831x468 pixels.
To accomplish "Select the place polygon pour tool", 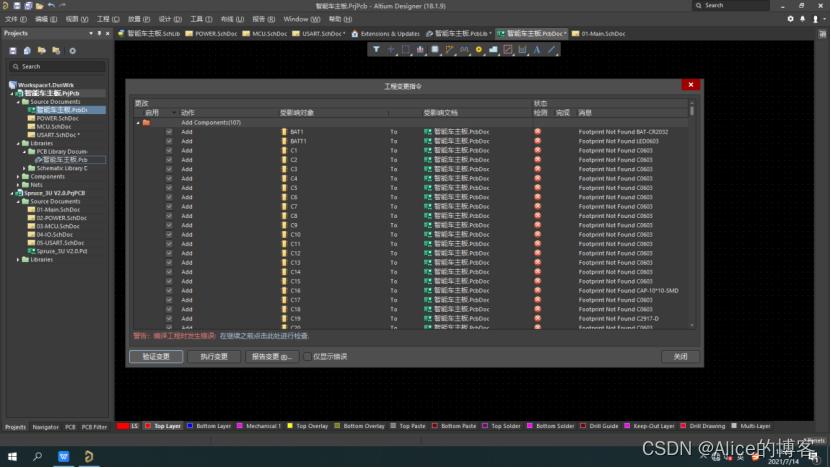I will coord(493,49).
